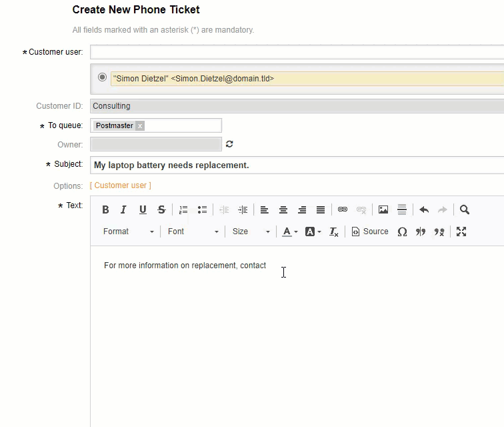
Task: Switch editor to Source view
Action: coord(370,232)
